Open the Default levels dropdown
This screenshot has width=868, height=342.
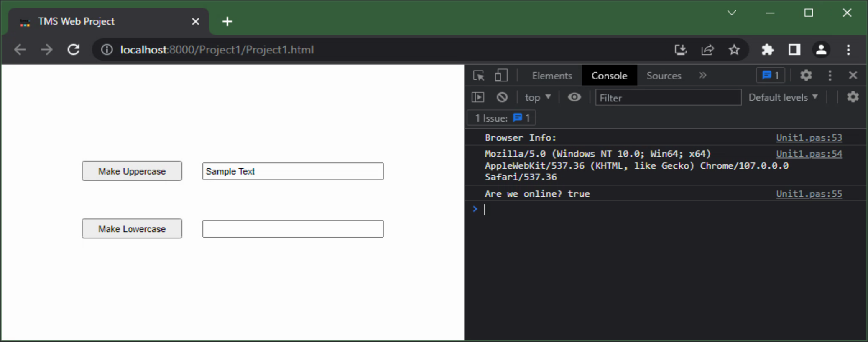783,97
